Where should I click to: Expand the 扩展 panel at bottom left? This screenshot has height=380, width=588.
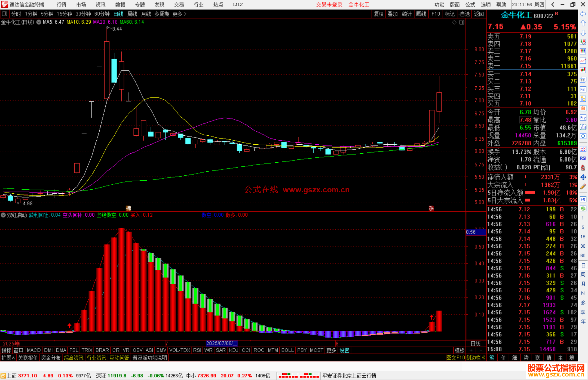click(8, 358)
